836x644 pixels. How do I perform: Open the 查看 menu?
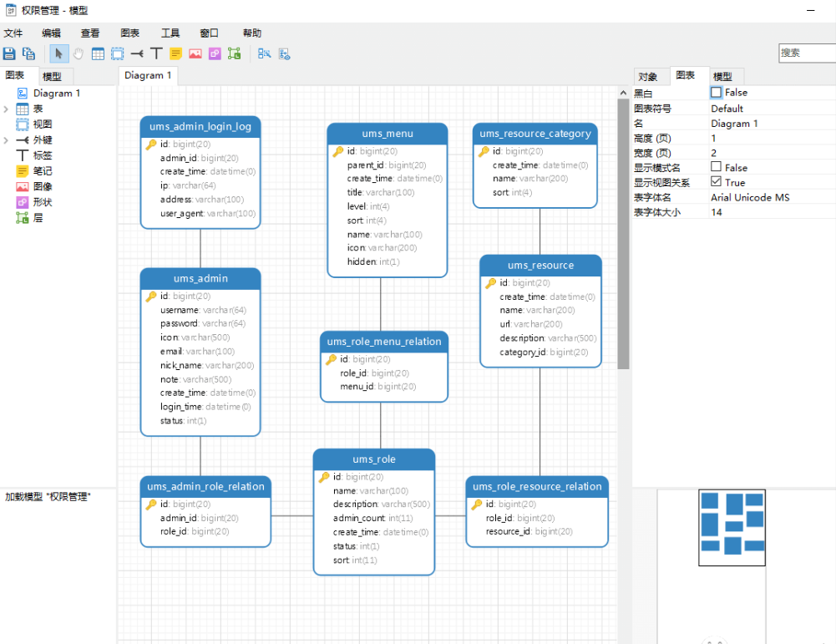click(90, 33)
